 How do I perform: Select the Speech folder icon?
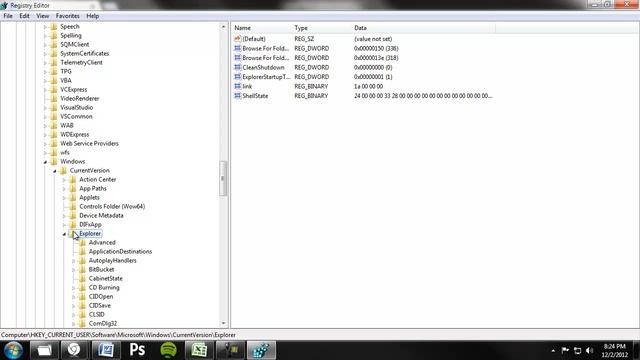pos(54,27)
